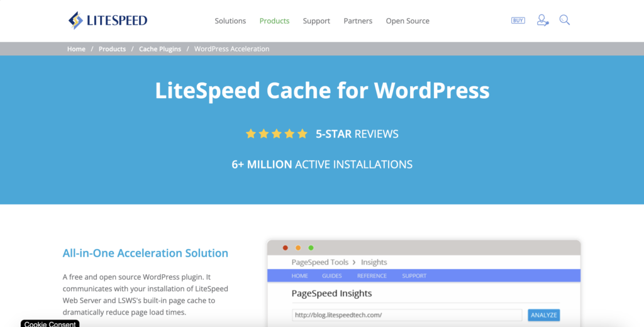The image size is (644, 327).
Task: Go to Home breadcrumb
Action: click(76, 49)
